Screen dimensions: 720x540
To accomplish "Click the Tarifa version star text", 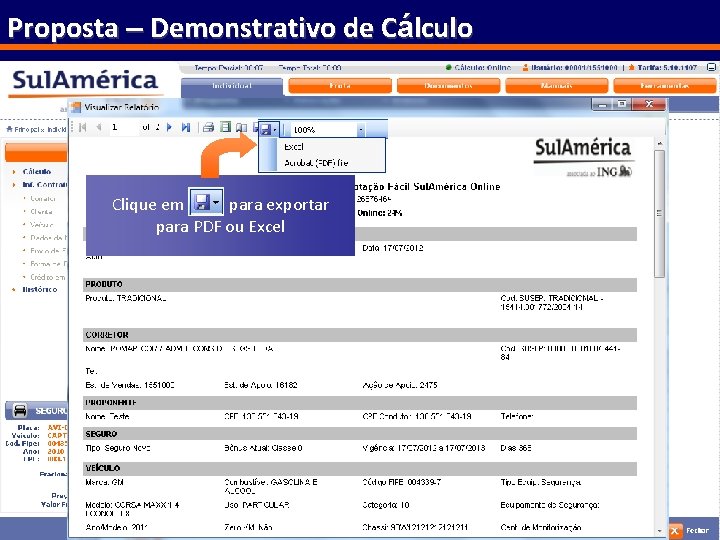I will click(663, 68).
